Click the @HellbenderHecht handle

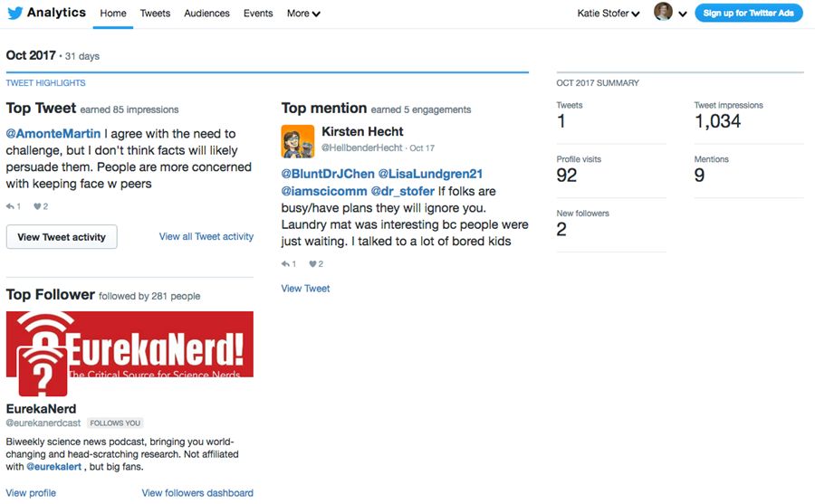point(361,147)
